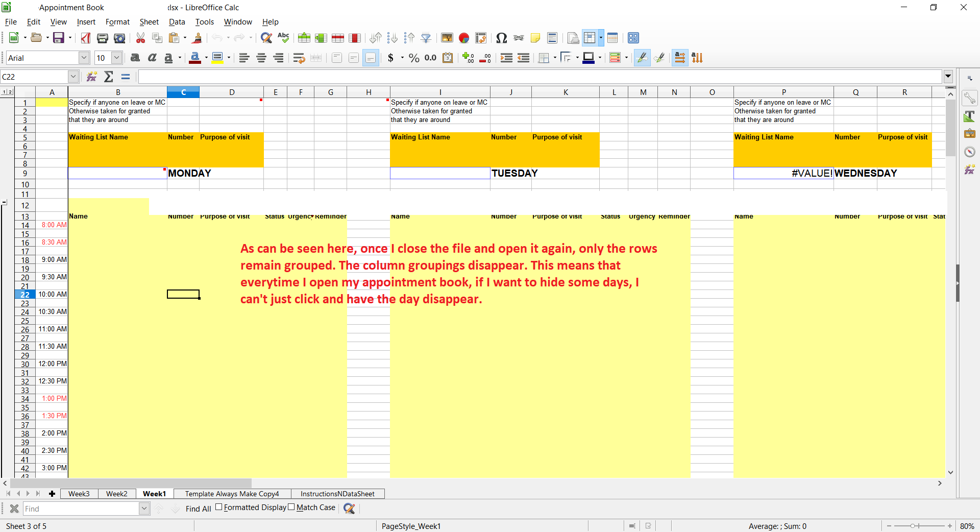Click the Function Wizard icon
Image resolution: width=980 pixels, height=532 pixels.
coord(92,77)
